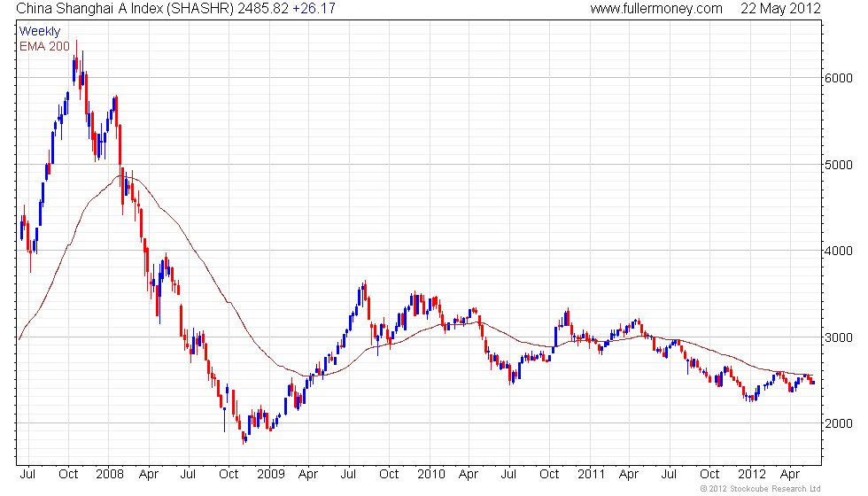Screen dimensions: 868x496
Task: Select the index value 2485.82
Action: tap(263, 8)
